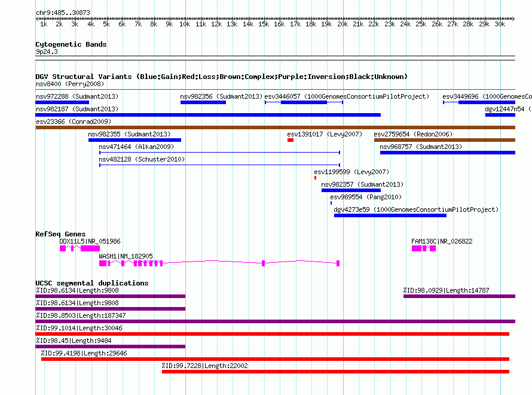Select the 9p24.3 cytogenetic band label
Viewport: 532px width, 395px height.
coord(47,51)
